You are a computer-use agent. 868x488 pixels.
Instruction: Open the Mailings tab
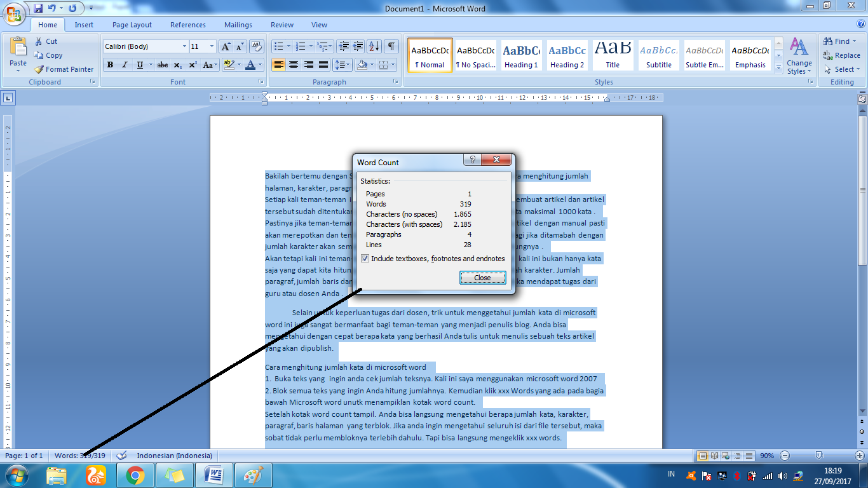[x=238, y=25]
